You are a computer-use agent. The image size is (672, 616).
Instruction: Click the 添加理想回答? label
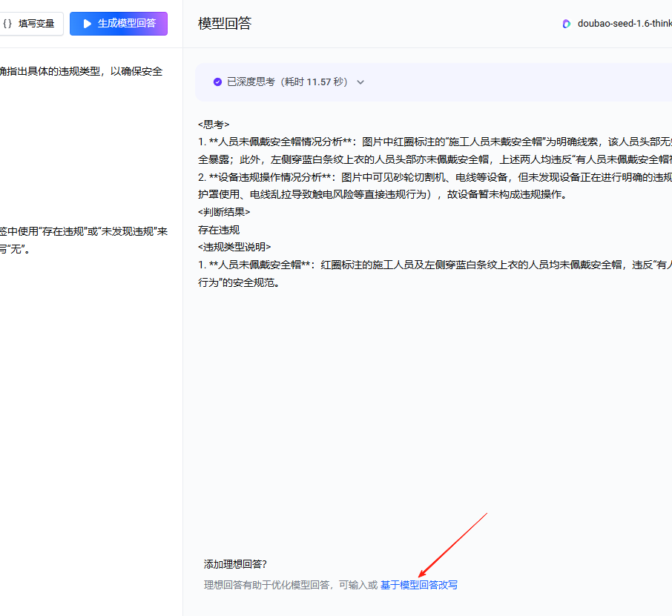[x=235, y=564]
